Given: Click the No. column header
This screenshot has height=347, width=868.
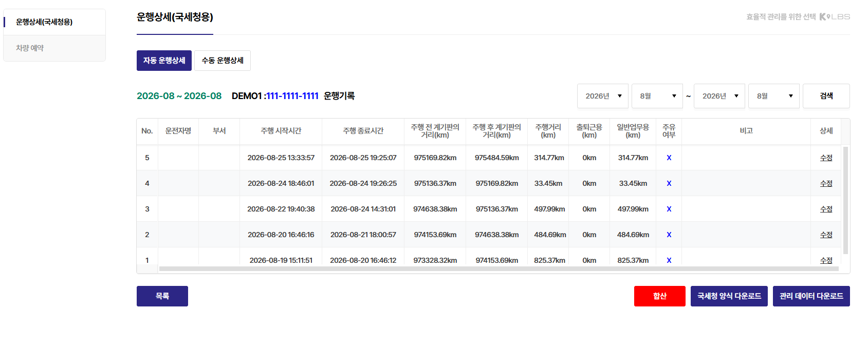Looking at the screenshot, I should [147, 131].
